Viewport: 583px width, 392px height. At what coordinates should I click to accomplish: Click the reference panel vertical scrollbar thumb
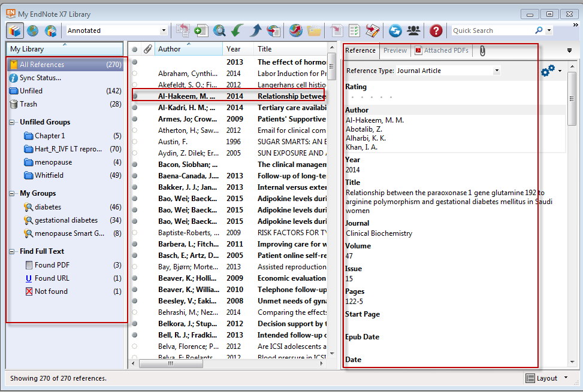pos(572,99)
